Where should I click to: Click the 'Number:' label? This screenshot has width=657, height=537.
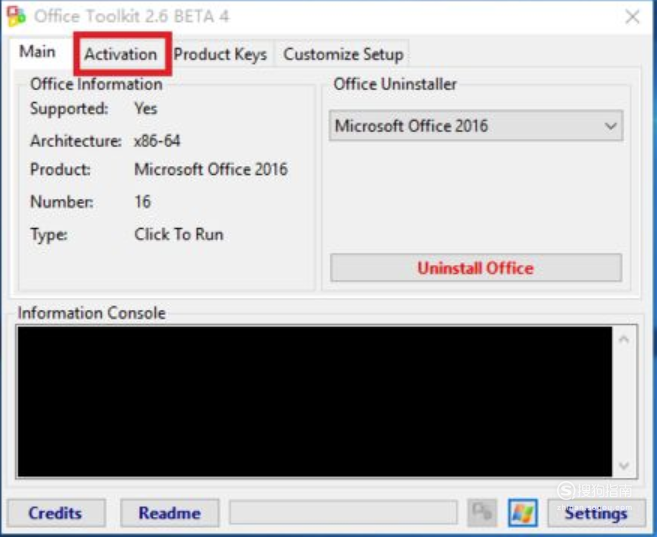(62, 201)
